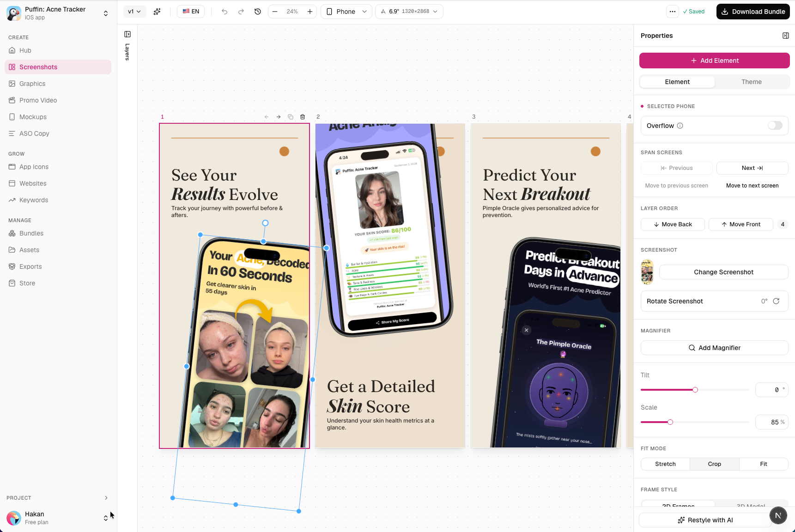
Task: Toggle the Overflow switch
Action: pyautogui.click(x=775, y=126)
